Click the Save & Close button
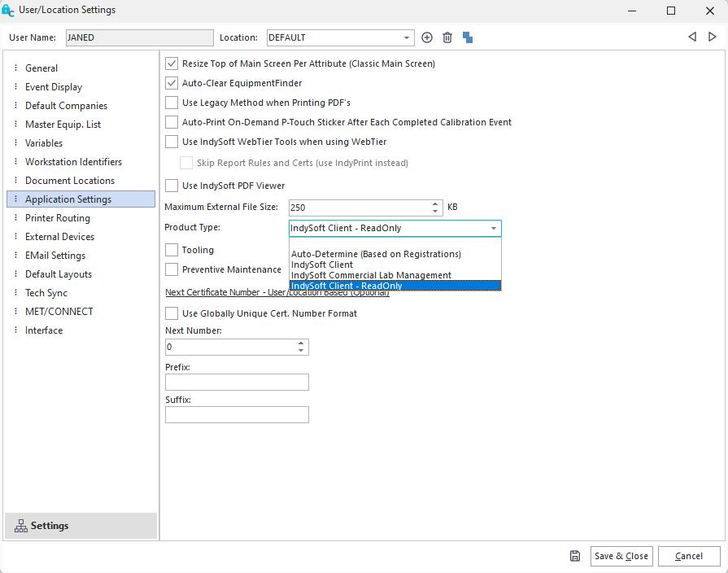This screenshot has width=728, height=573. click(621, 556)
